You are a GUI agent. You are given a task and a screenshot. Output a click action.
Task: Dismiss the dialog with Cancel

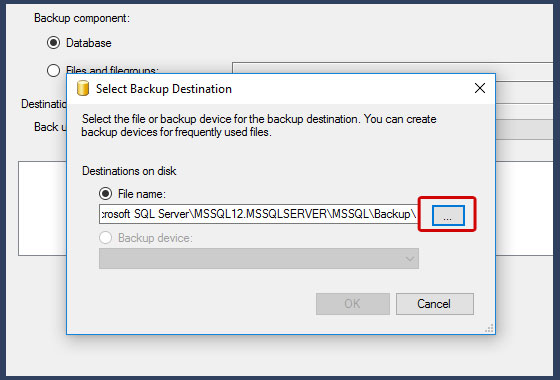pyautogui.click(x=435, y=304)
